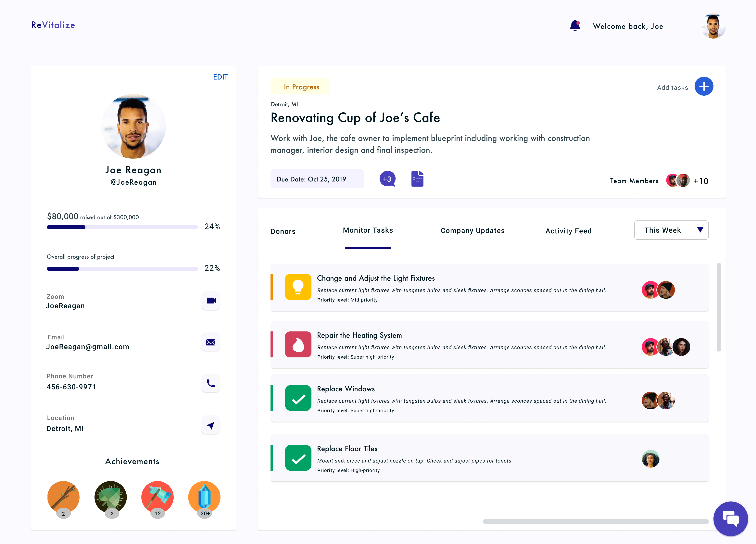756x544 pixels.
Task: Click the Achievements heading
Action: pyautogui.click(x=132, y=461)
